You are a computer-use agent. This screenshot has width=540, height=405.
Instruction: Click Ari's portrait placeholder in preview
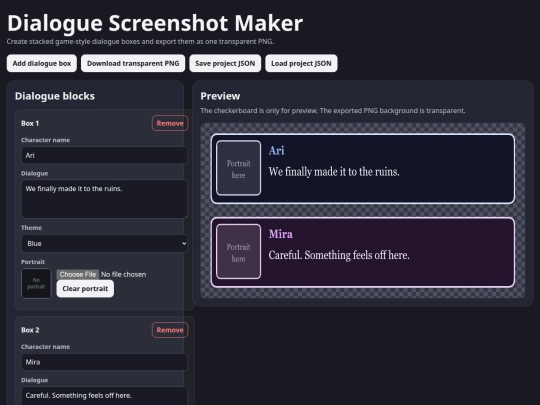(238, 168)
